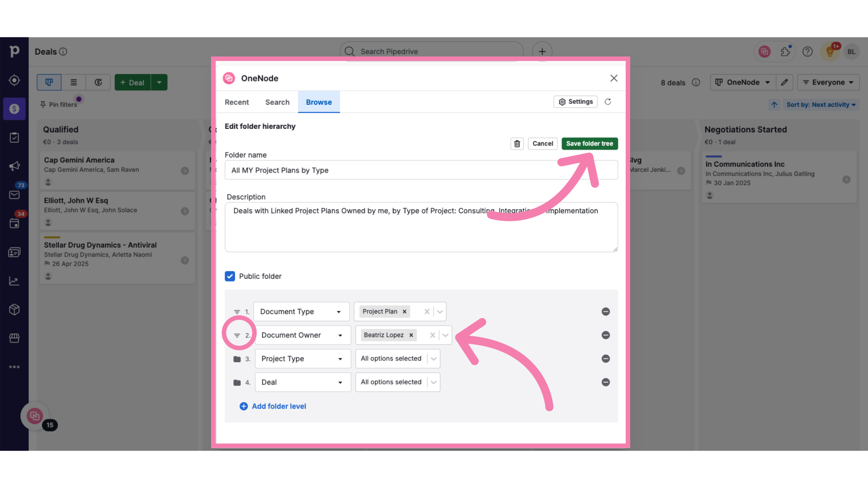This screenshot has width=868, height=488.
Task: Click Pin filters button
Action: (x=59, y=105)
